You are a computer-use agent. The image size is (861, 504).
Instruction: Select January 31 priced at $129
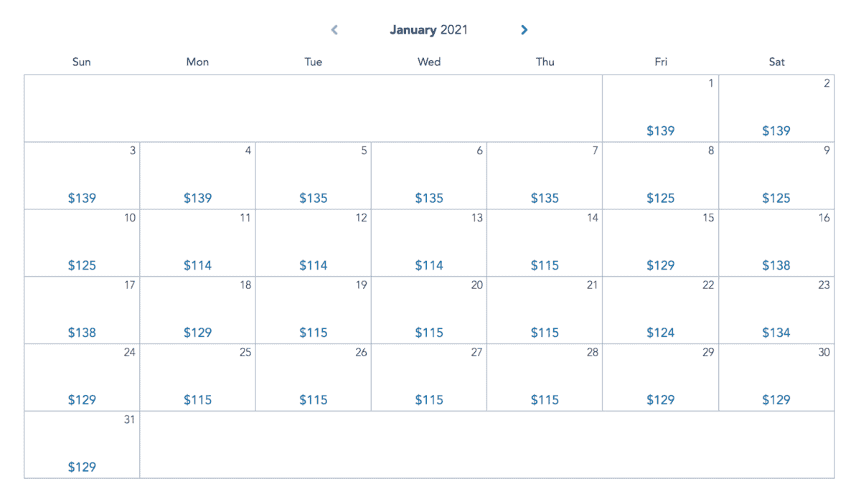pos(82,445)
